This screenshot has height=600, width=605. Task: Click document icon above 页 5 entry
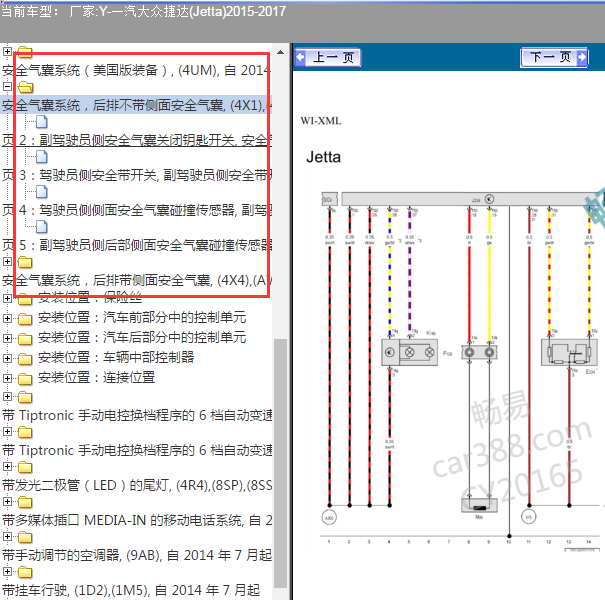42,227
